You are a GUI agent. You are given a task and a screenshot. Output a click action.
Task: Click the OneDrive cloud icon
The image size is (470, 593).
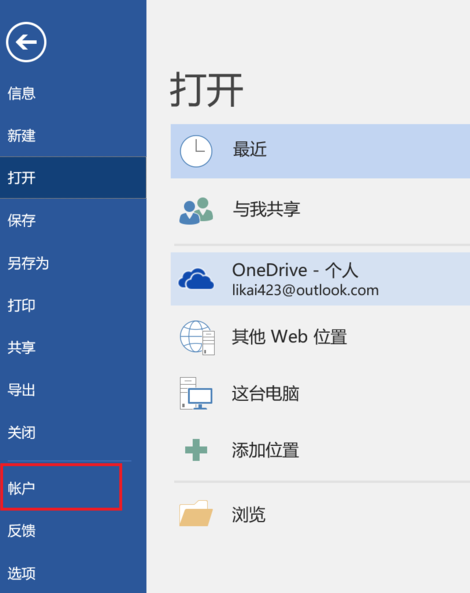pyautogui.click(x=196, y=279)
